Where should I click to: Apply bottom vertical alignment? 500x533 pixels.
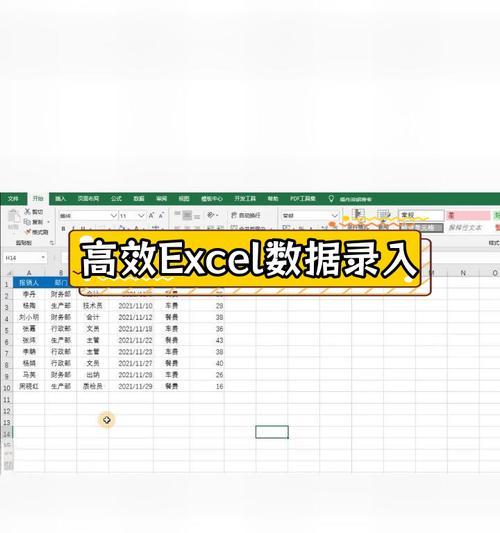pyautogui.click(x=197, y=216)
